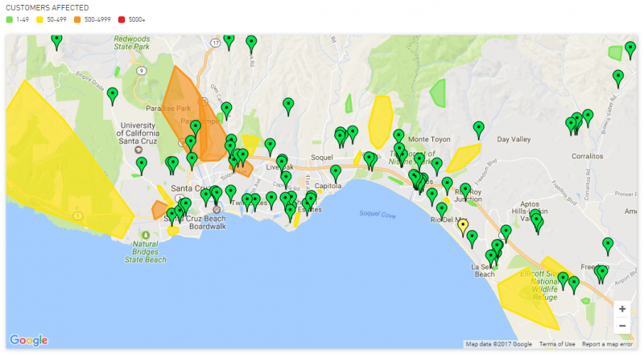Click the orange 500-4999 legend swatch
This screenshot has width=644, height=357.
click(x=77, y=18)
